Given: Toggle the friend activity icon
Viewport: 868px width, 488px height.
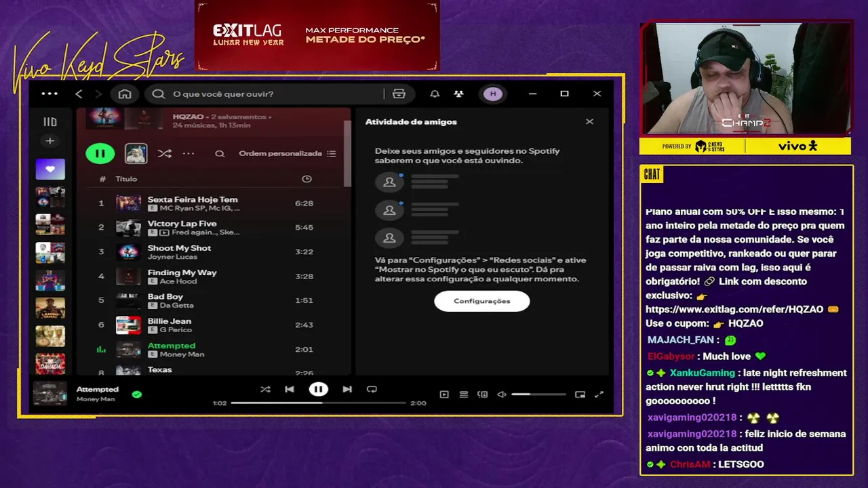Looking at the screenshot, I should (x=459, y=94).
